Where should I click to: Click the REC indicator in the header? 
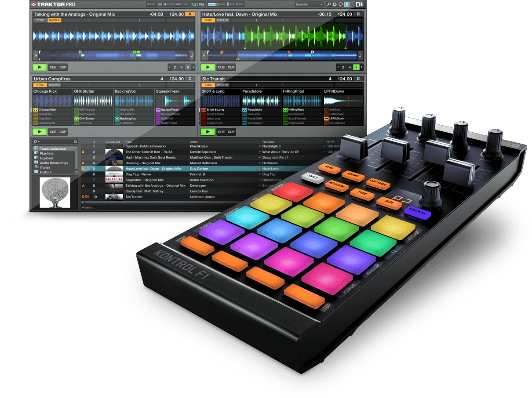240,4
